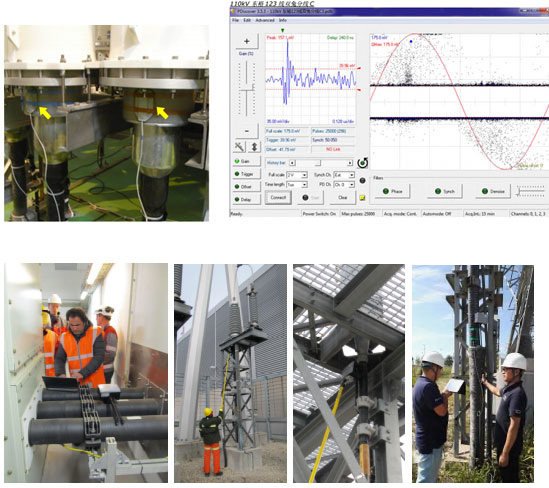Click the vertical double-arrow scale icon
Screen dimensions: 549x488
tap(255, 147)
